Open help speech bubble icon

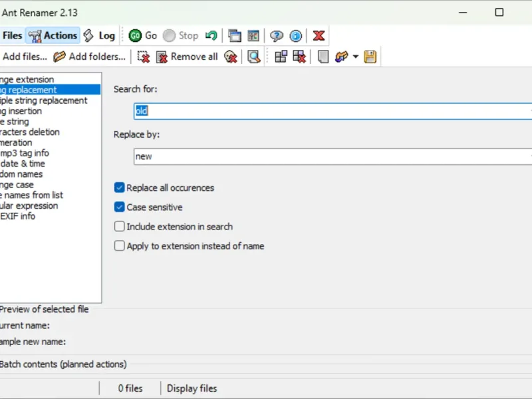(277, 35)
